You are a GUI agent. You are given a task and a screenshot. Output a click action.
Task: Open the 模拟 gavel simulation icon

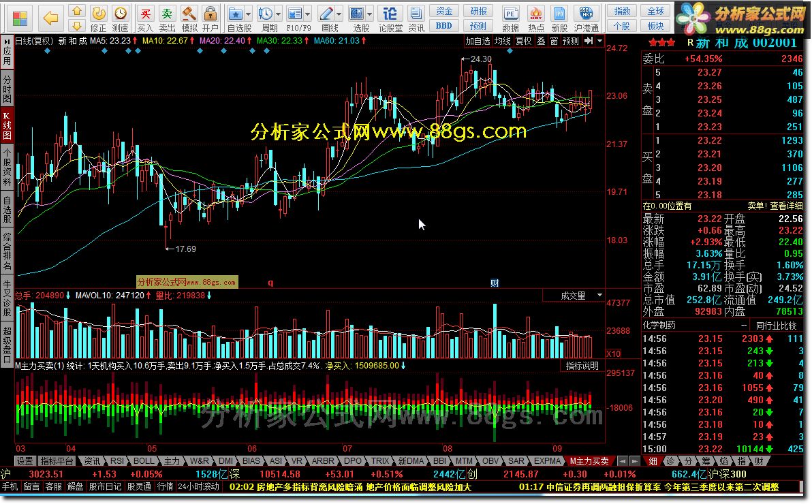pyautogui.click(x=189, y=18)
